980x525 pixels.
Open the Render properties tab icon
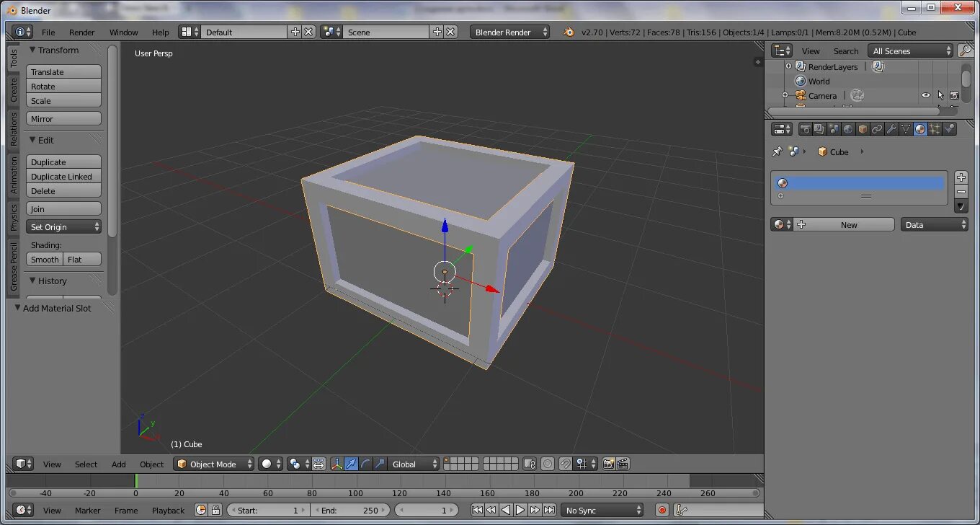[805, 129]
